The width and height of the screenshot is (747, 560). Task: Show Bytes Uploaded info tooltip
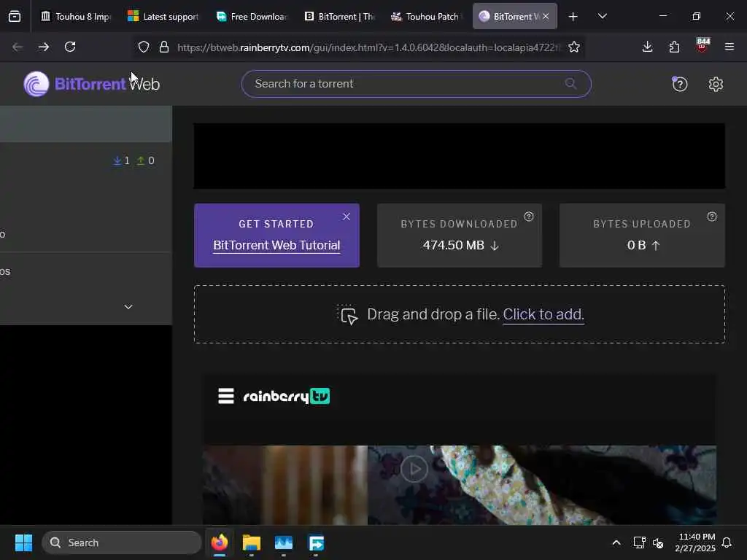click(712, 217)
